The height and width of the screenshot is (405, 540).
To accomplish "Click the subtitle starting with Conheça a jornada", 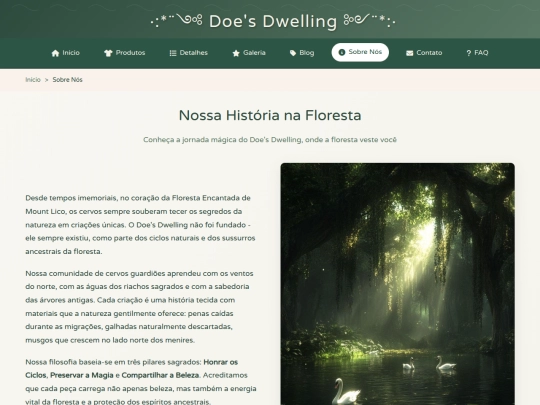I will pyautogui.click(x=270, y=140).
